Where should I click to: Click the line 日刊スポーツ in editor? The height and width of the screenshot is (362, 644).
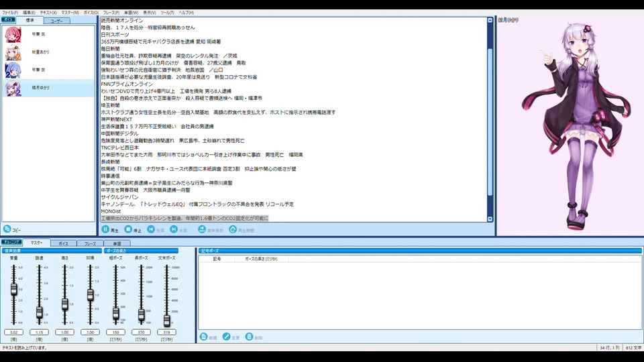(x=115, y=34)
